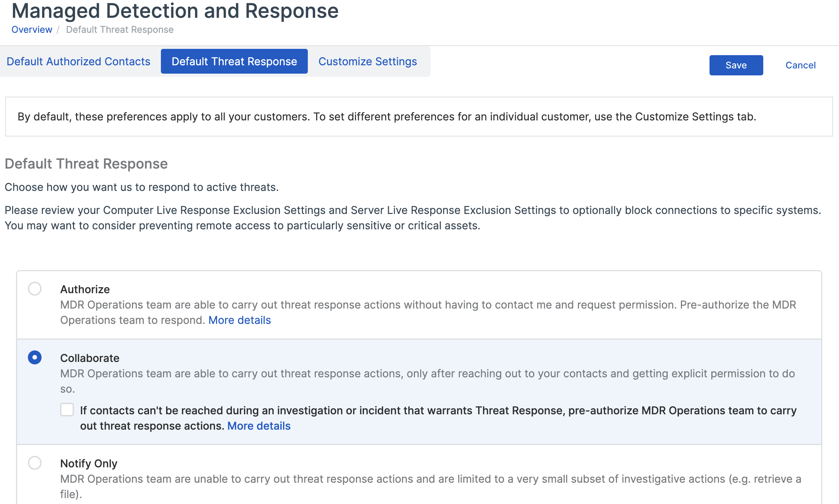Click the info banner about default preferences

pos(387,117)
